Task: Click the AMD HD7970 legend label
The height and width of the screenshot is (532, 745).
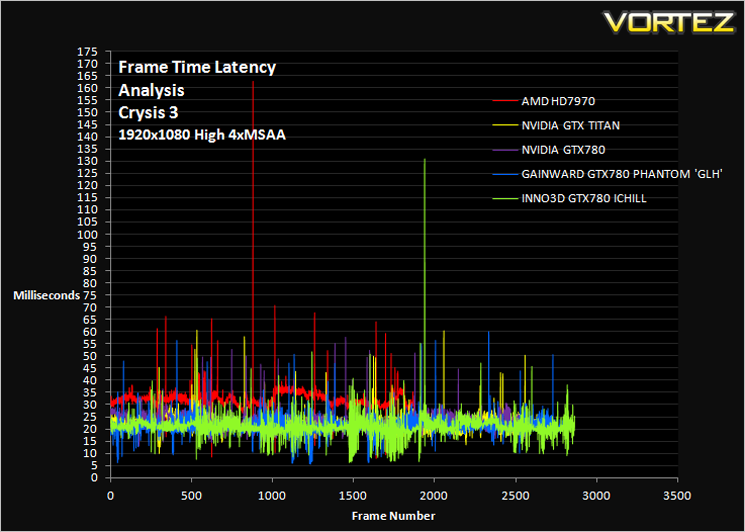Action: 558,101
